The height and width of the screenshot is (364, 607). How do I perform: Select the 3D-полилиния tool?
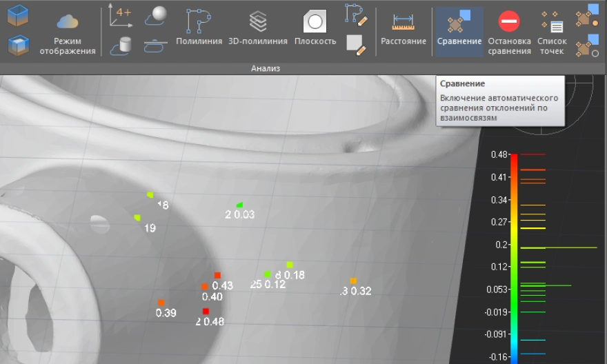(258, 28)
